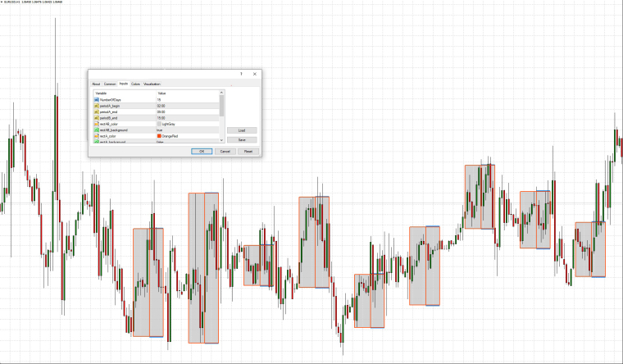Click the LightGray color swatch
The width and height of the screenshot is (623, 364).
[x=159, y=124]
